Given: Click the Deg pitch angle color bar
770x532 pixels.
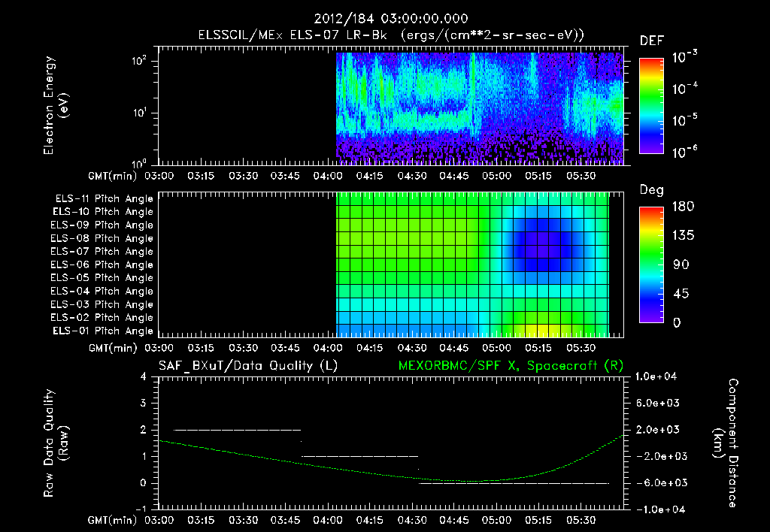Looking at the screenshot, I should click(x=651, y=265).
